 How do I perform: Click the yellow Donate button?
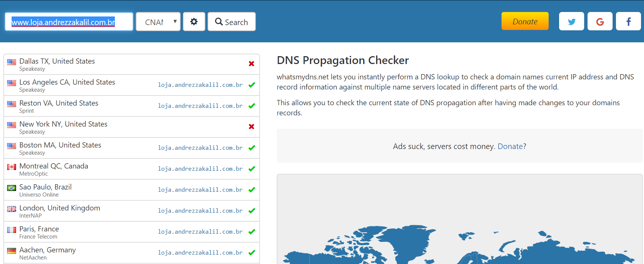coord(525,21)
